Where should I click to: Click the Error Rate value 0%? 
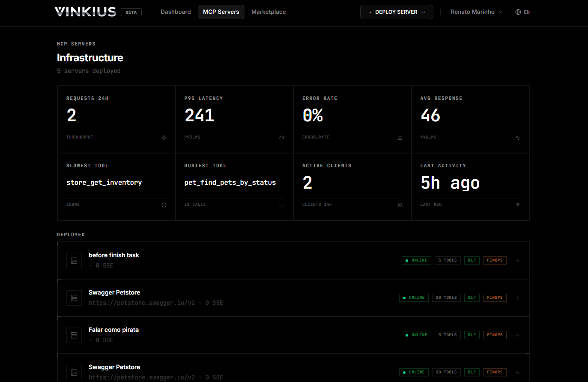click(313, 116)
